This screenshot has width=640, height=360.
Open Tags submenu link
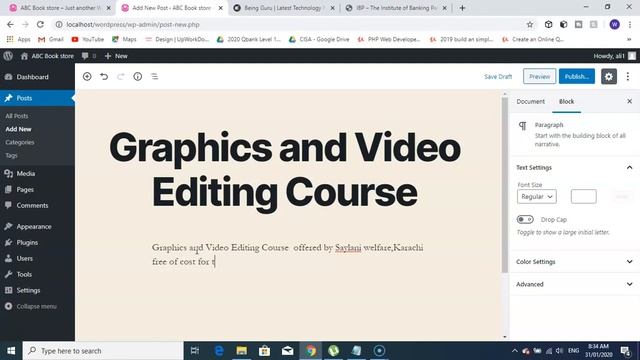point(11,155)
